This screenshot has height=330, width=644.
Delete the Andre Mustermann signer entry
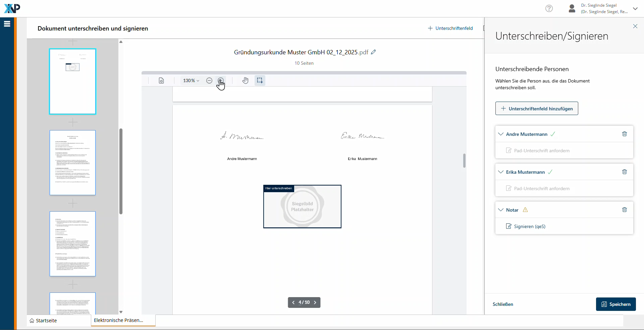[624, 134]
